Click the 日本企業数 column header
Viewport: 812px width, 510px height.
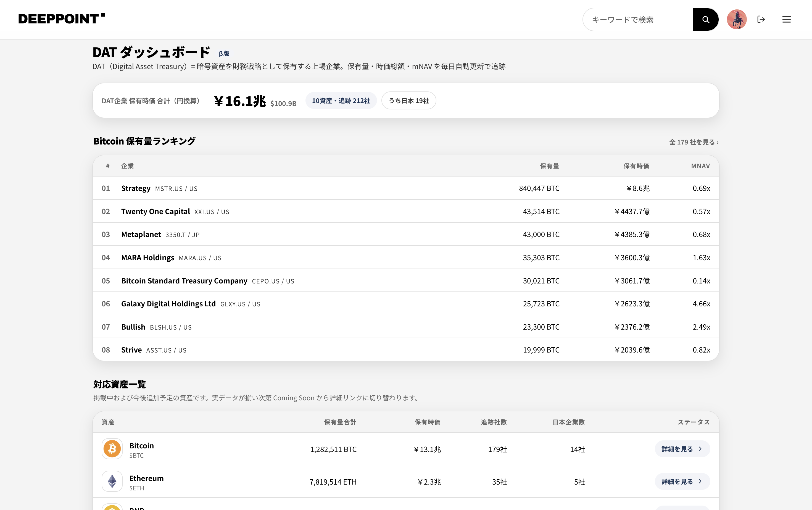click(x=568, y=422)
